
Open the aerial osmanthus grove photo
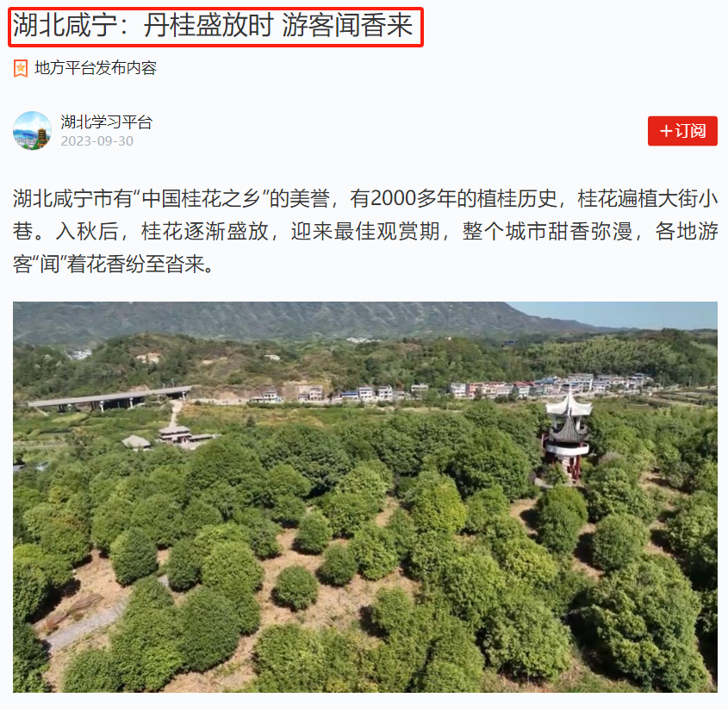tap(365, 497)
